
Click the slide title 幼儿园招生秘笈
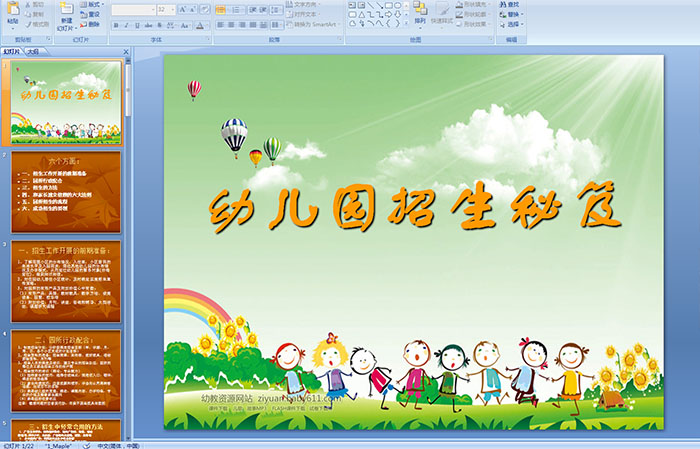tap(414, 206)
